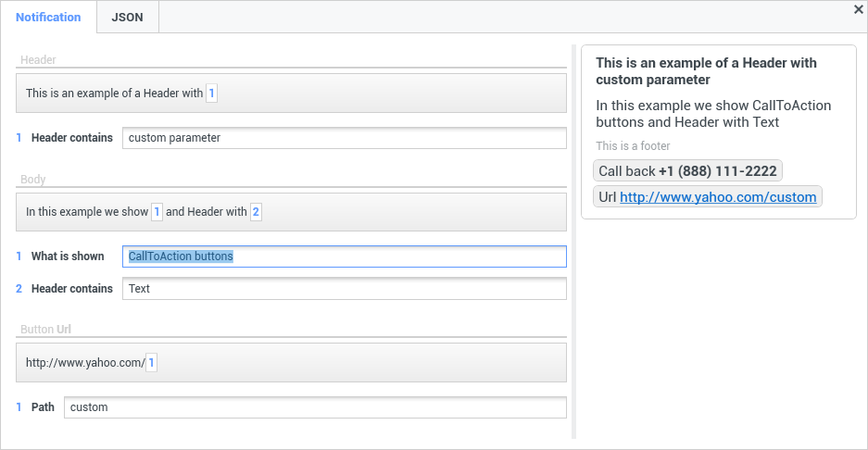Click the Header contains field with Text
This screenshot has width=868, height=450.
pyautogui.click(x=345, y=288)
